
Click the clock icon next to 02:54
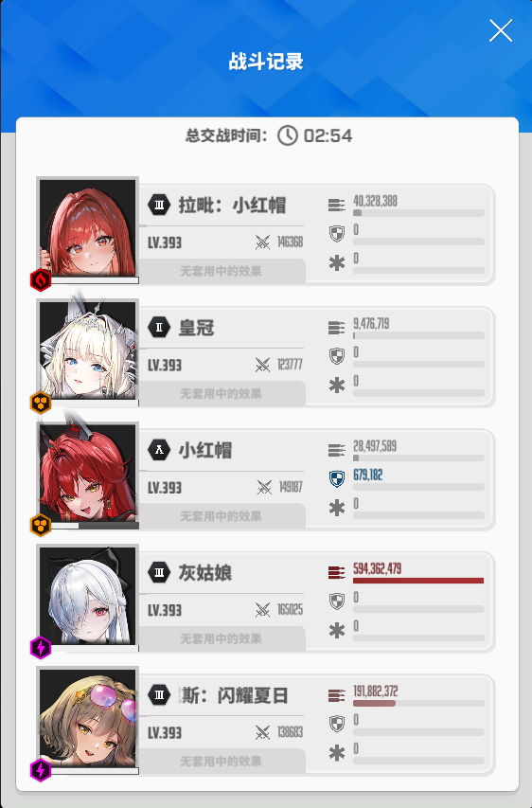click(288, 135)
